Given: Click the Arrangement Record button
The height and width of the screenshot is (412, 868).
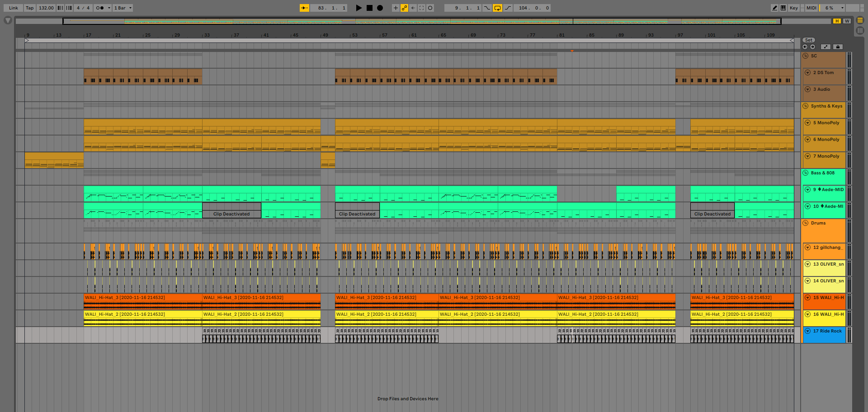Looking at the screenshot, I should click(380, 8).
